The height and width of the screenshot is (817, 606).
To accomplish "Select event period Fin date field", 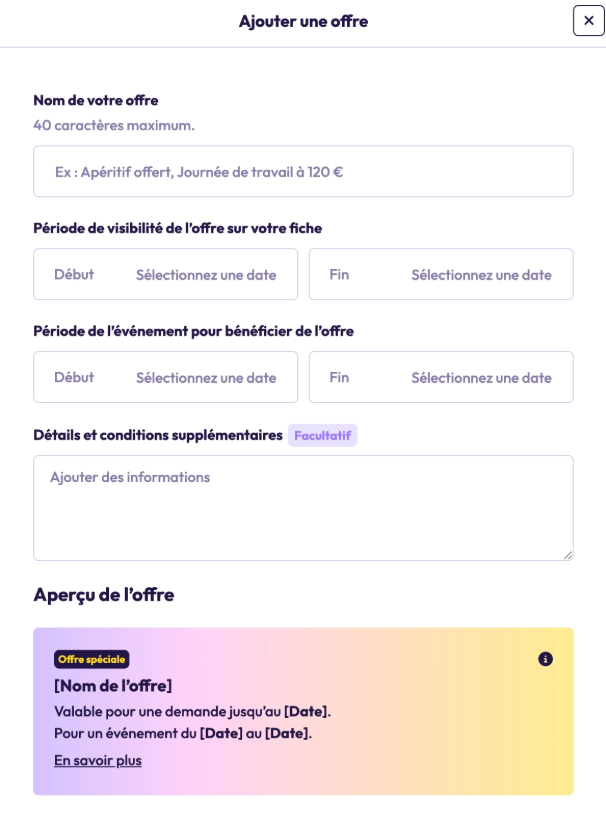I will (441, 377).
